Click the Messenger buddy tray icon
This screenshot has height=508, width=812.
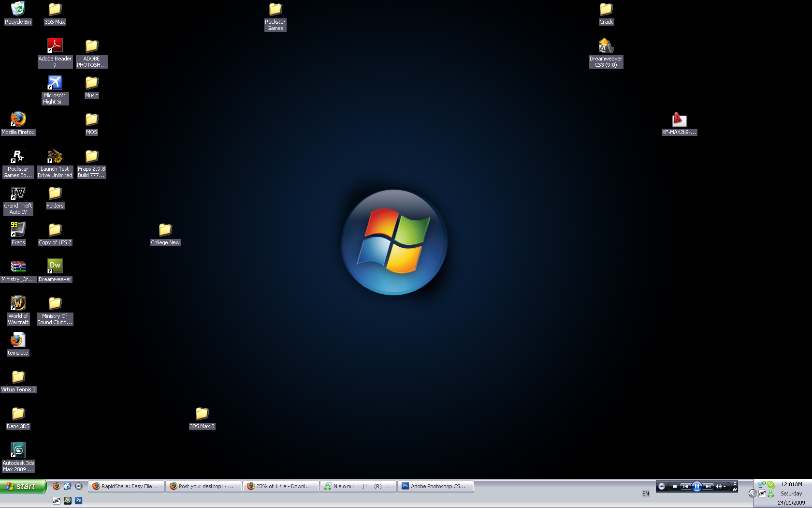pos(771,493)
